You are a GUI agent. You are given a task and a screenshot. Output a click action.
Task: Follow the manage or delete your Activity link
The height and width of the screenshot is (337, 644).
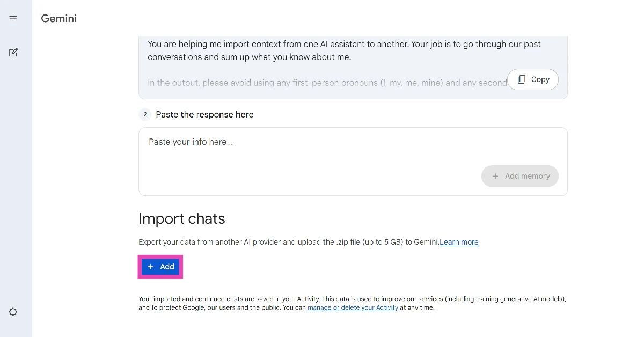pyautogui.click(x=353, y=307)
